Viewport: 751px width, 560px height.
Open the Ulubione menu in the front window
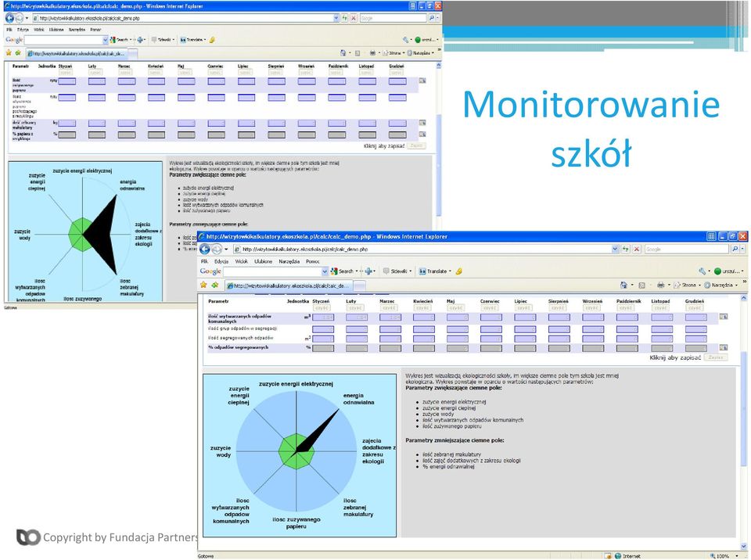point(263,261)
